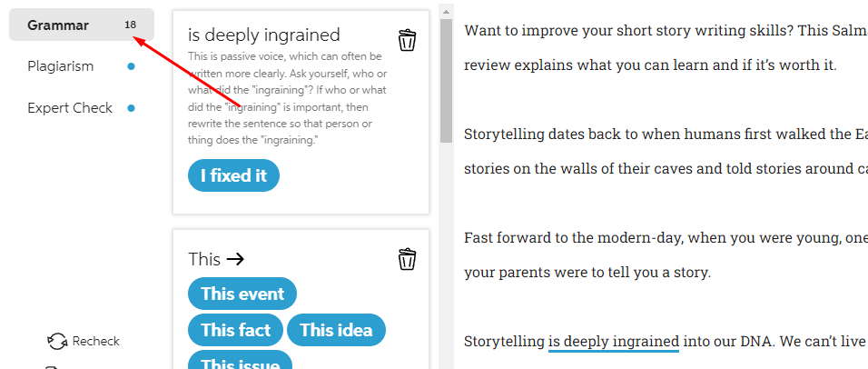Viewport: 868px width, 369px height.
Task: Open the Expert Check section
Action: pos(70,108)
